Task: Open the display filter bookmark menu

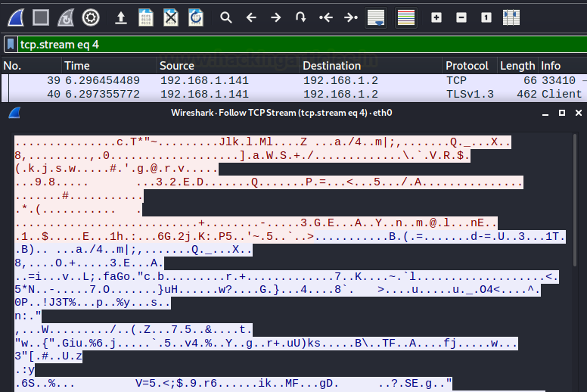Action: click(11, 45)
